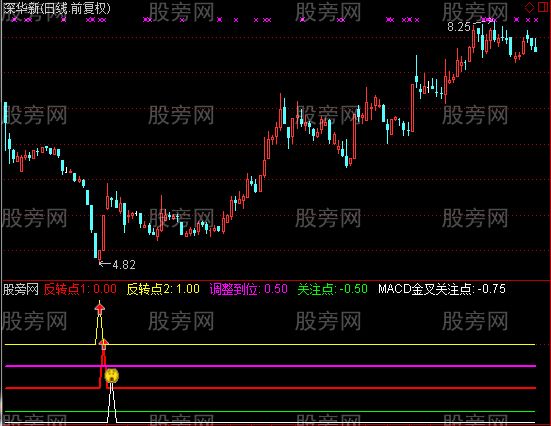Click the yellow surprised-face signal icon
This screenshot has height=426, width=551.
[112, 375]
